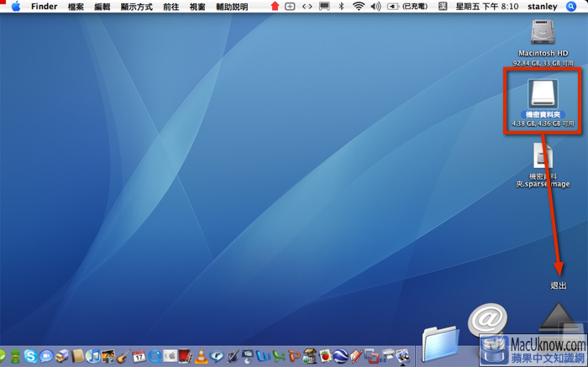Select the 機密資料夾.sparseimage file icon
The width and height of the screenshot is (588, 367).
543,156
